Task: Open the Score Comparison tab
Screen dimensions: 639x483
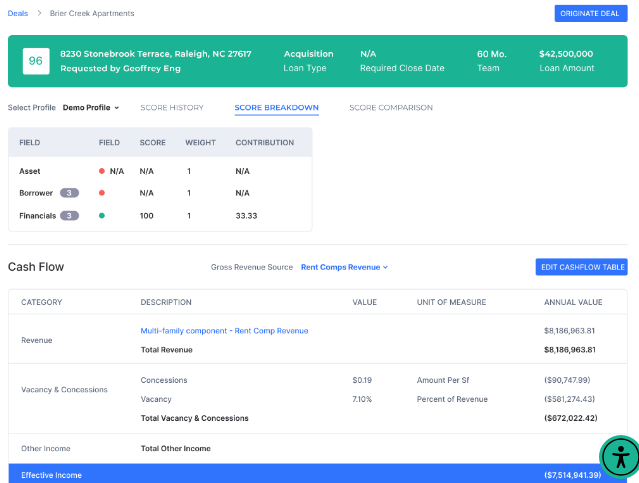Action: (x=390, y=107)
